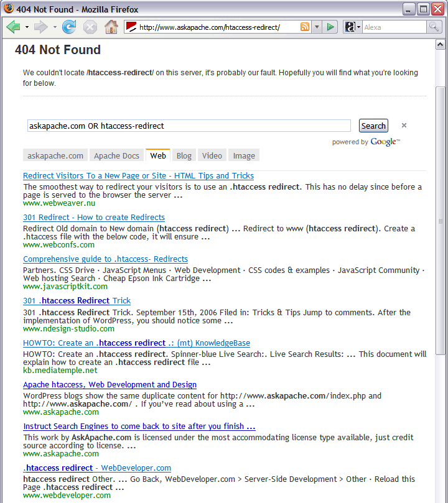448x503 pixels.
Task: Edit the askapache.com OR htaccess-redirect query field
Action: coord(189,126)
